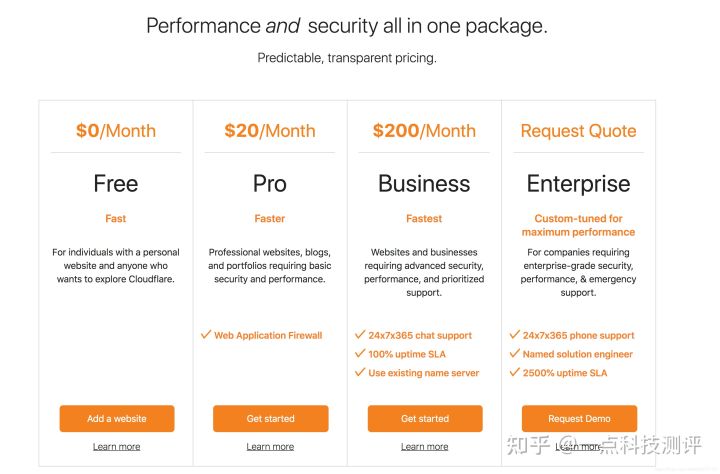Viewport: 720px width, 474px height.
Task: Click the Web Application Firewall feature text
Action: coord(268,336)
